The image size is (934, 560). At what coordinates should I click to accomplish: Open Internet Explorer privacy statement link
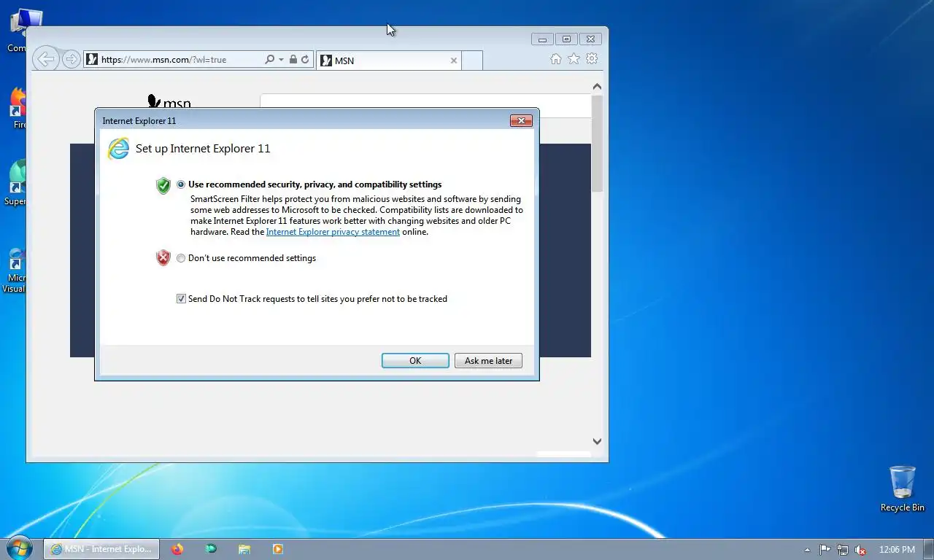[x=333, y=232]
